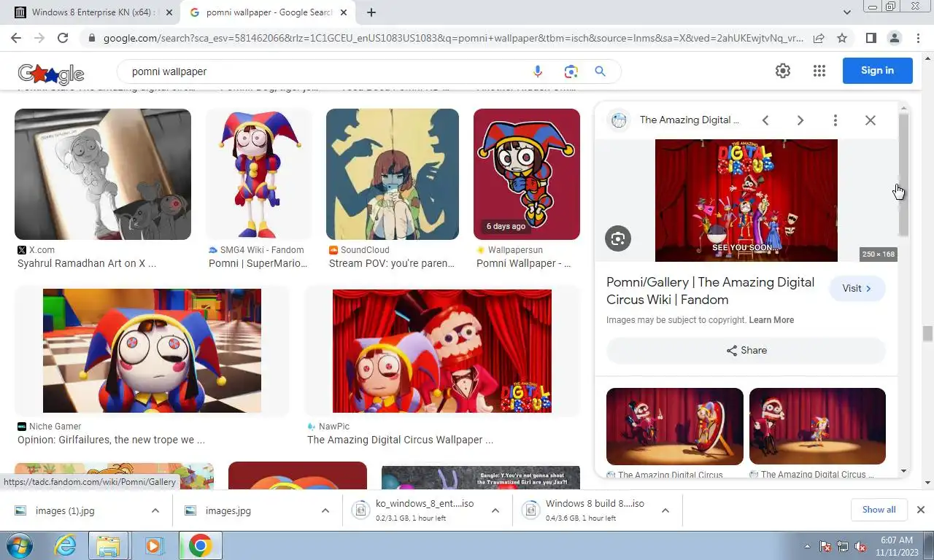Open the NawPic Digital Circus Wallpaper image
This screenshot has height=560, width=934.
pos(442,351)
